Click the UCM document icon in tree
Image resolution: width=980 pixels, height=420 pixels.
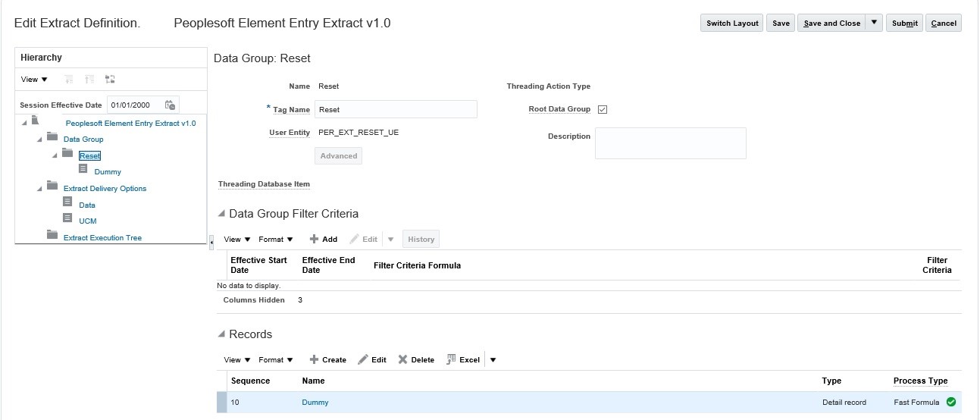67,219
